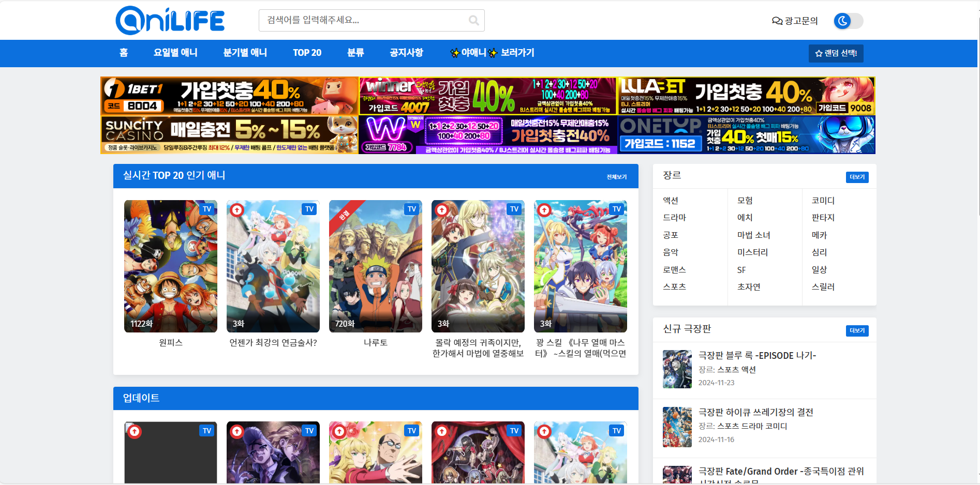Open the Winner code 4007 banner
The image size is (980, 485).
click(x=488, y=96)
